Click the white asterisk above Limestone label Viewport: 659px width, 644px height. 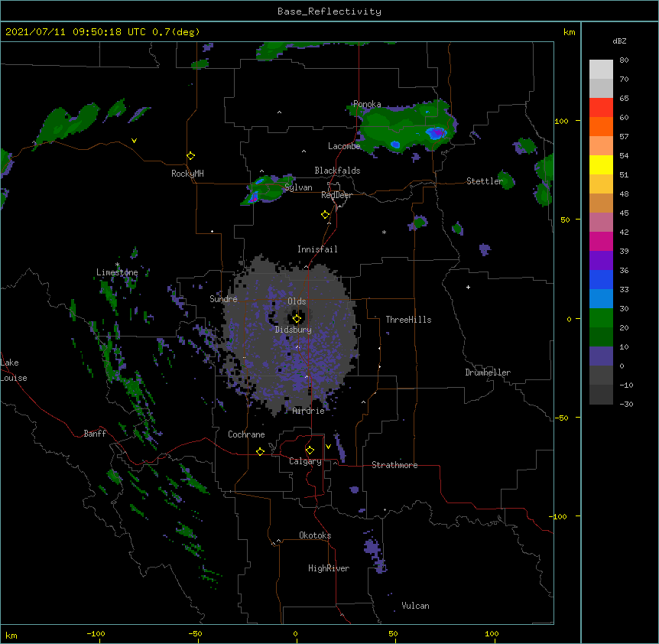tap(118, 265)
